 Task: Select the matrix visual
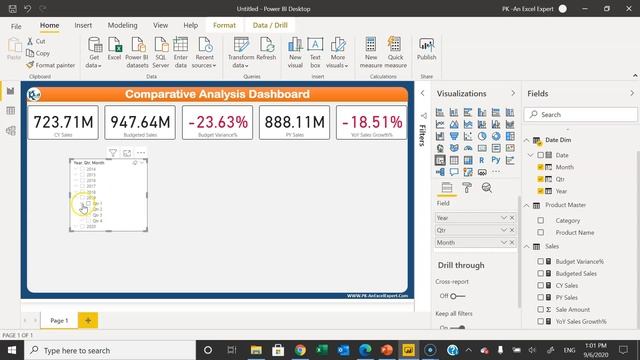coord(468,160)
